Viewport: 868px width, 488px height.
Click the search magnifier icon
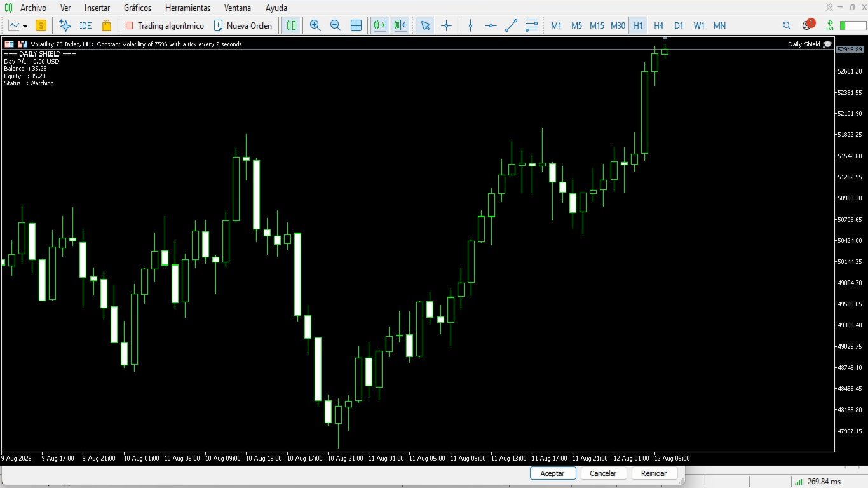click(x=787, y=25)
